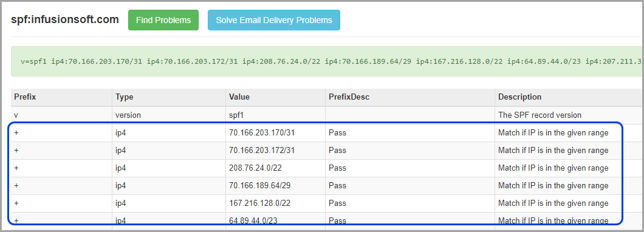
Task: Click ip4 type in the 70.166.189.64/29 row
Action: [121, 186]
